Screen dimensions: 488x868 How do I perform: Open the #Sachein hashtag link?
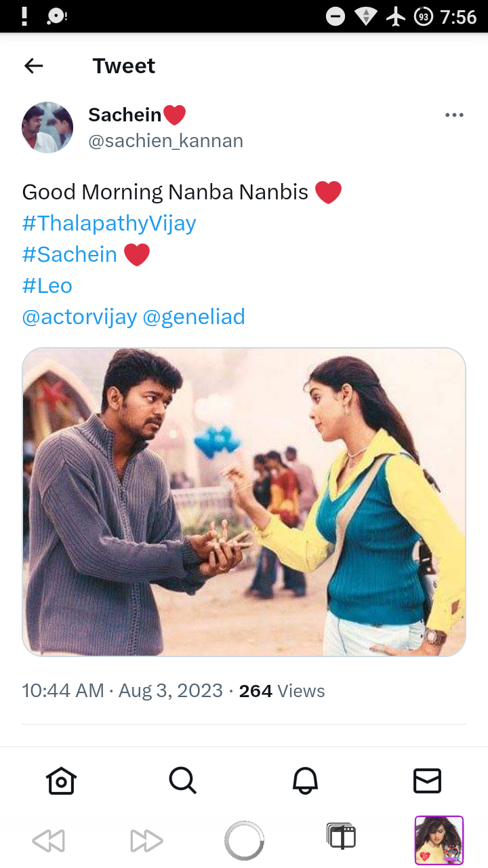pos(70,254)
